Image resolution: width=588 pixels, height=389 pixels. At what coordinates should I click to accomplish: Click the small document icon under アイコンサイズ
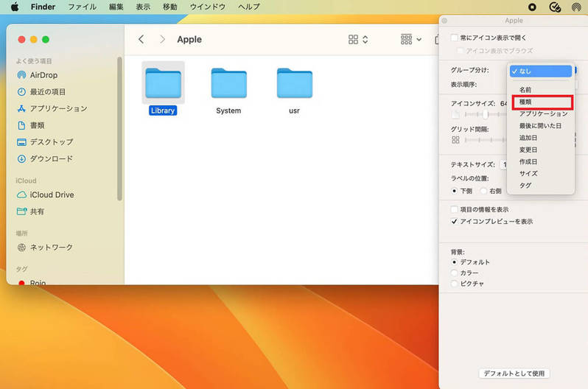(455, 114)
